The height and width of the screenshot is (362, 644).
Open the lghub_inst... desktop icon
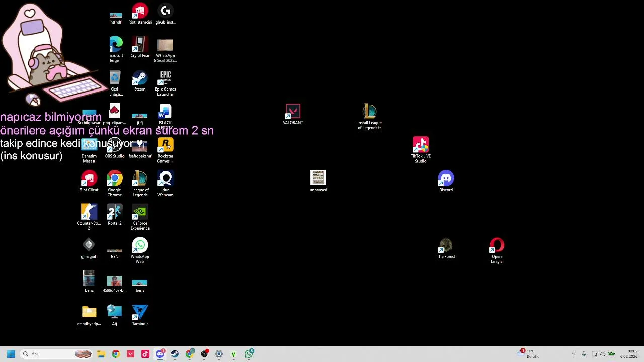(x=166, y=14)
